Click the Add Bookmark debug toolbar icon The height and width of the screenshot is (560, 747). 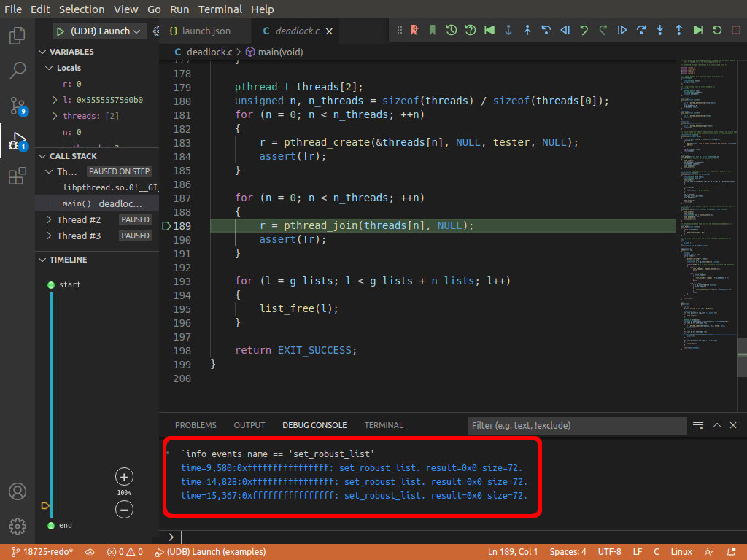click(414, 30)
